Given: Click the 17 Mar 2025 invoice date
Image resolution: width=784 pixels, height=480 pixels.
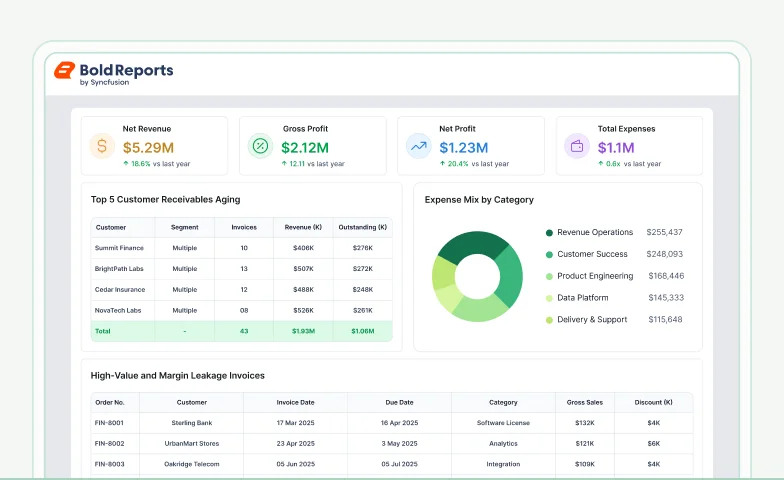Looking at the screenshot, I should pos(296,423).
